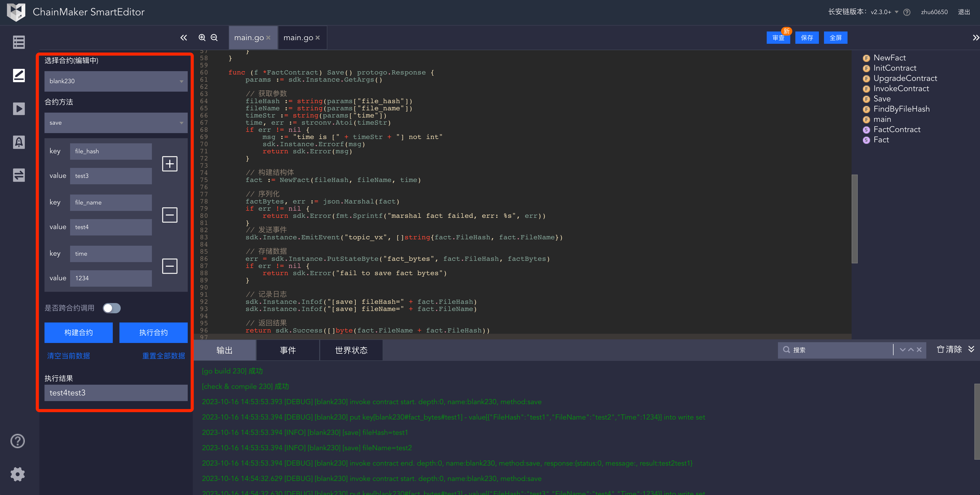Click the help question mark in sidebar
This screenshot has width=980, height=495.
17,441
